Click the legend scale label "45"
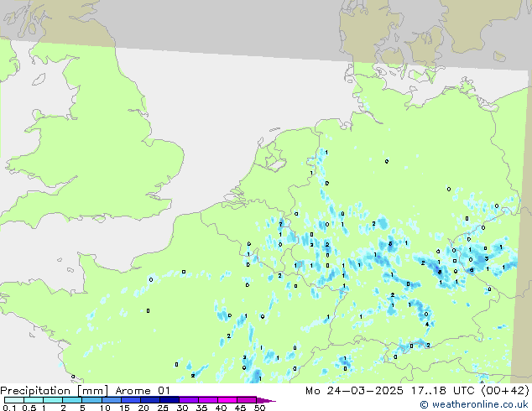532x411 pixels. click(240, 408)
